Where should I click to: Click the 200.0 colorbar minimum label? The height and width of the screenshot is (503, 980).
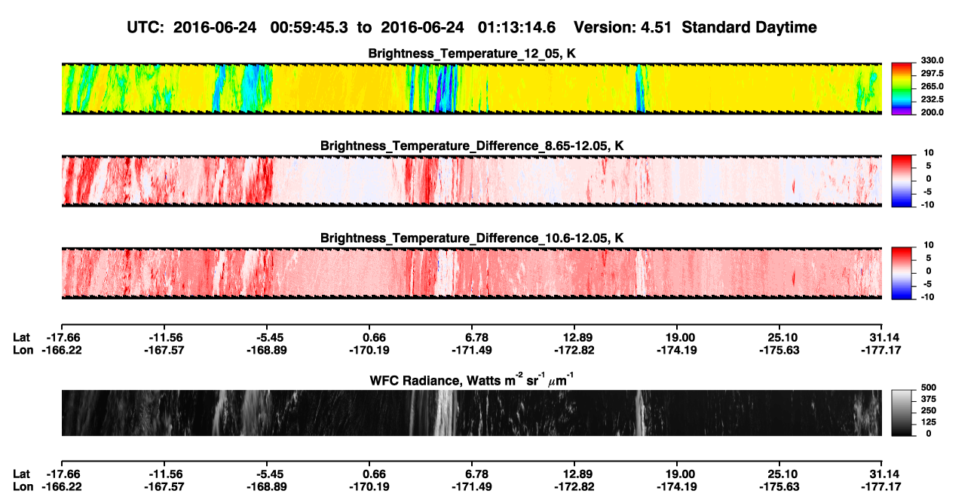(x=931, y=112)
